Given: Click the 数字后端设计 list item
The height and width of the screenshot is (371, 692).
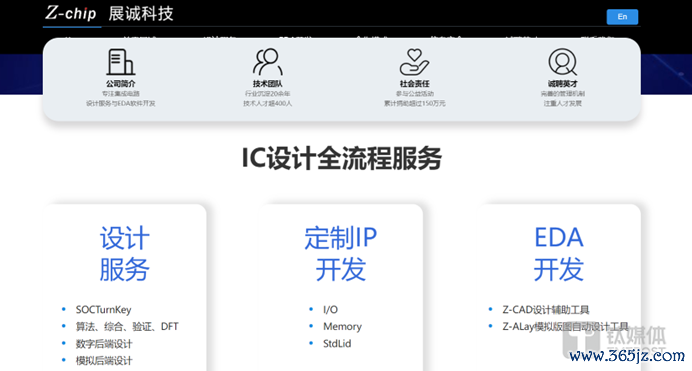Looking at the screenshot, I should coord(104,344).
